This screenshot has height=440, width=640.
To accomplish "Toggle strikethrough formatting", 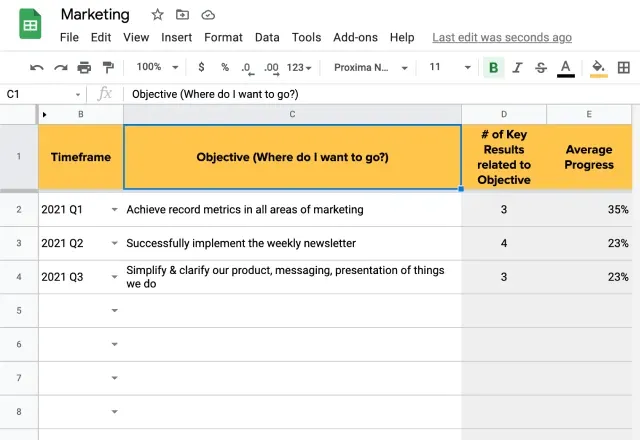I will tap(541, 67).
